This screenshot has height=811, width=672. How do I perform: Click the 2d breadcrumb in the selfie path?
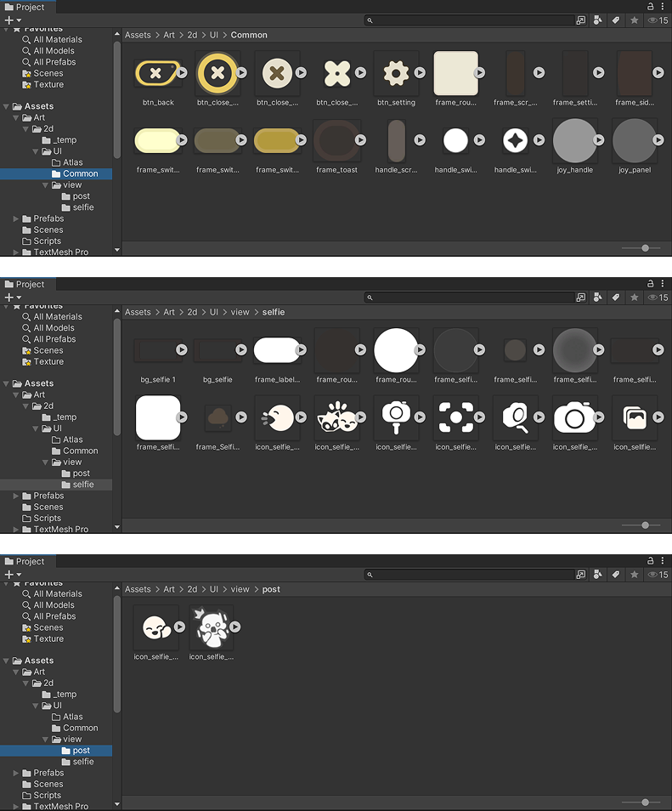(x=192, y=312)
